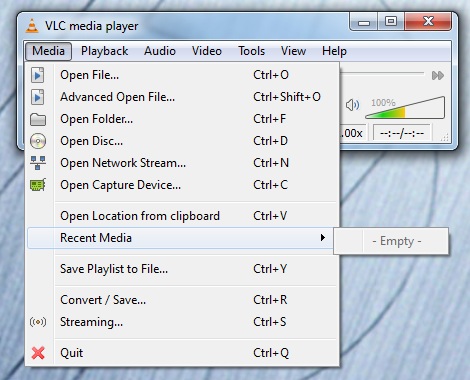This screenshot has width=470, height=380.
Task: Choose Open File... from the menu
Action: [x=182, y=75]
